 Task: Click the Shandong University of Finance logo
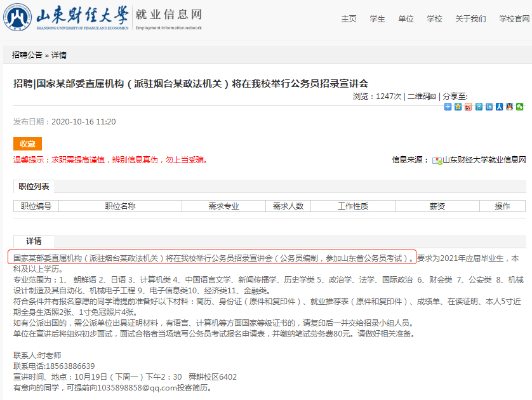tap(66, 17)
